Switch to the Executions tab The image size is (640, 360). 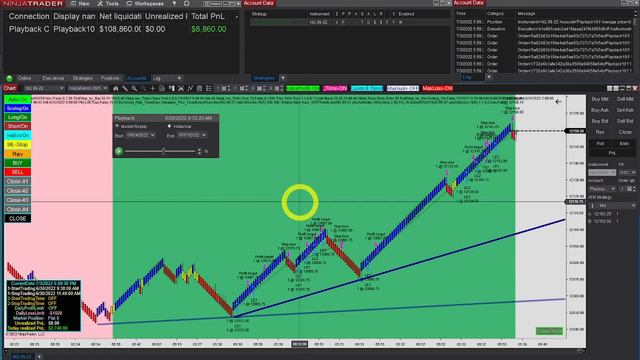click(x=53, y=78)
